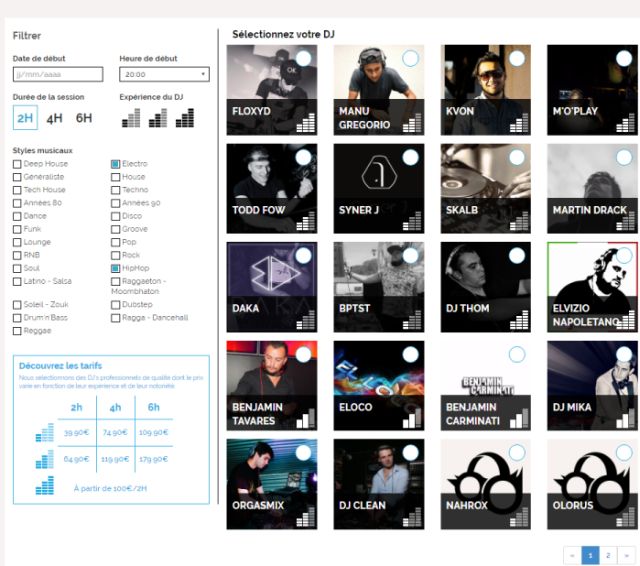Open the SYNER J DJ thumbnail
640x566 pixels.
coord(378,178)
